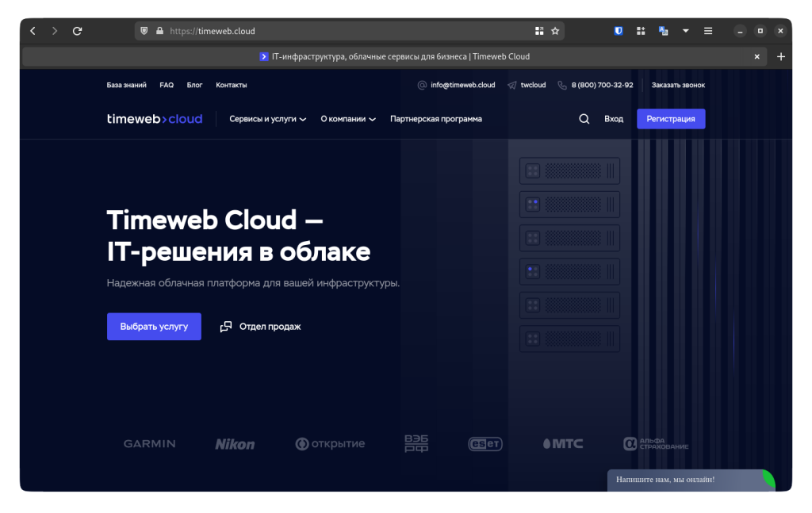The height and width of the screenshot is (513, 812).
Task: Open site search with magnifier icon
Action: click(x=584, y=119)
